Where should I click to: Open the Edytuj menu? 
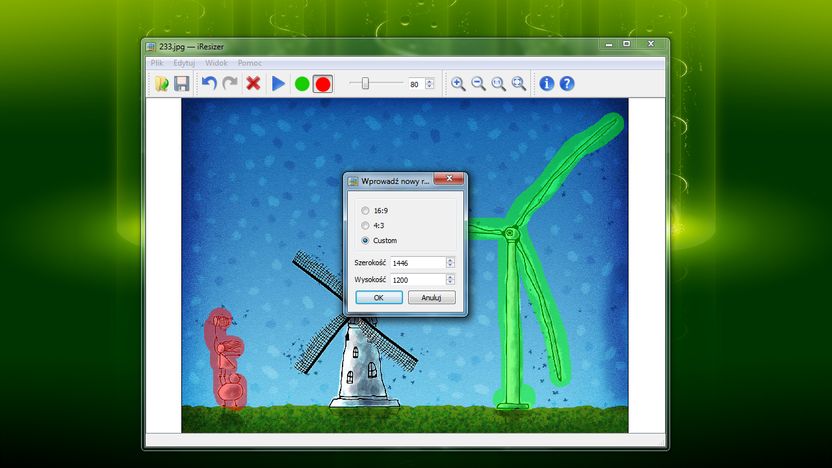click(x=184, y=63)
